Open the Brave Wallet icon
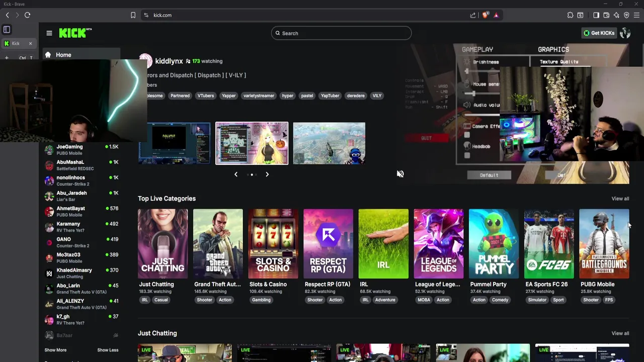 pyautogui.click(x=606, y=15)
